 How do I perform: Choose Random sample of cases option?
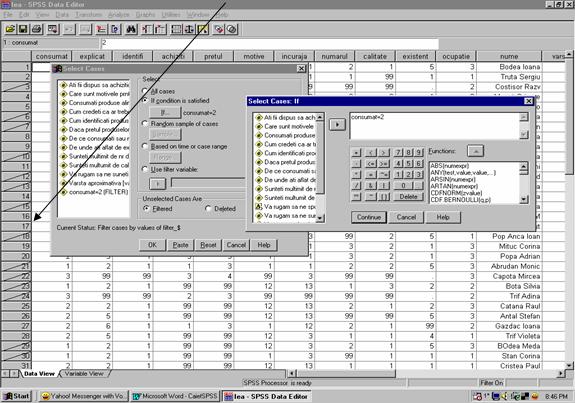(x=145, y=124)
